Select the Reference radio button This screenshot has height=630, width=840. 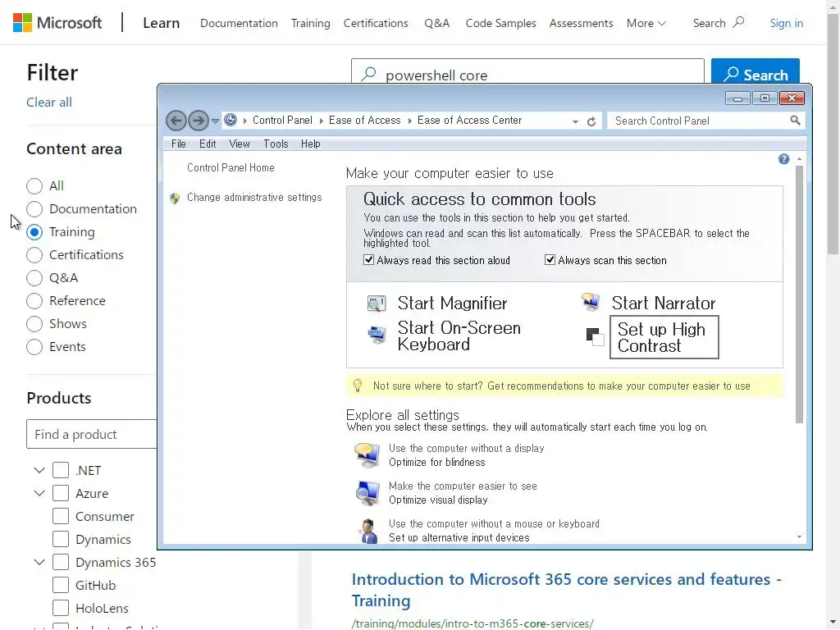34,301
